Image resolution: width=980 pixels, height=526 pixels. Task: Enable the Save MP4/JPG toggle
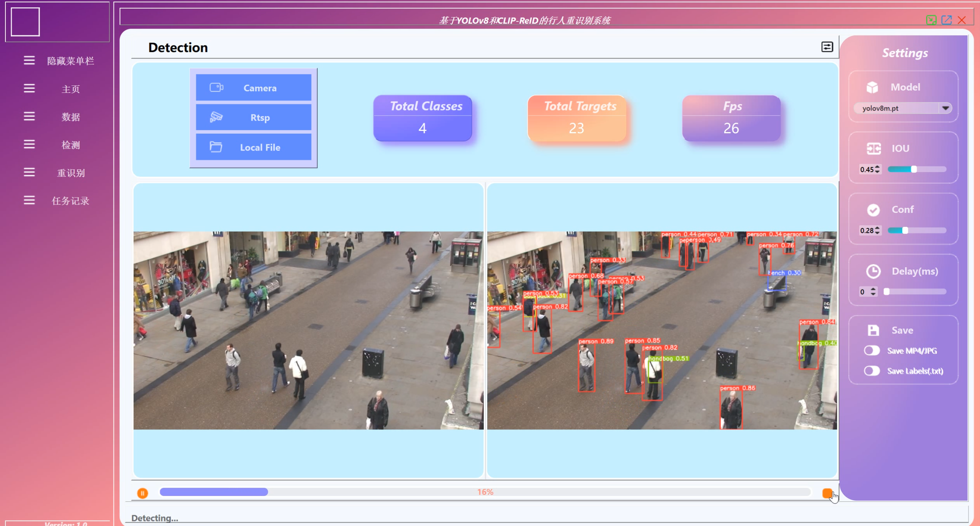[x=871, y=350]
